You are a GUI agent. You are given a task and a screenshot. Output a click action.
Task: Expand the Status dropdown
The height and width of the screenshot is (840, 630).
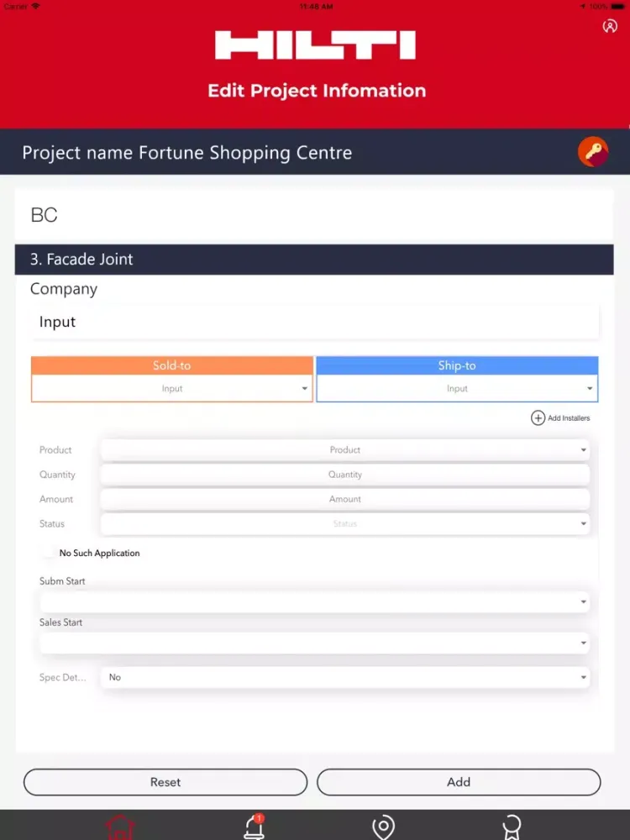click(345, 524)
